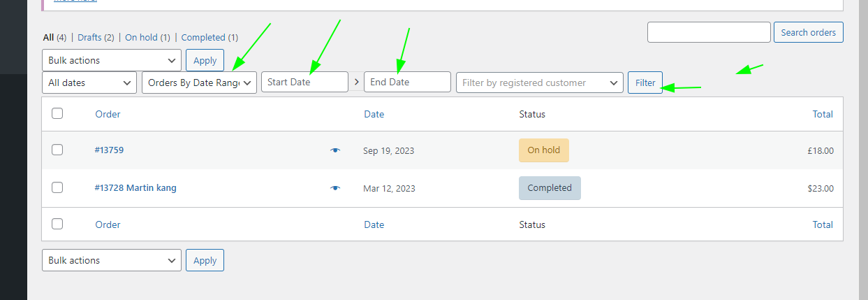Image resolution: width=868 pixels, height=300 pixels.
Task: Click the top Apply button
Action: point(205,60)
